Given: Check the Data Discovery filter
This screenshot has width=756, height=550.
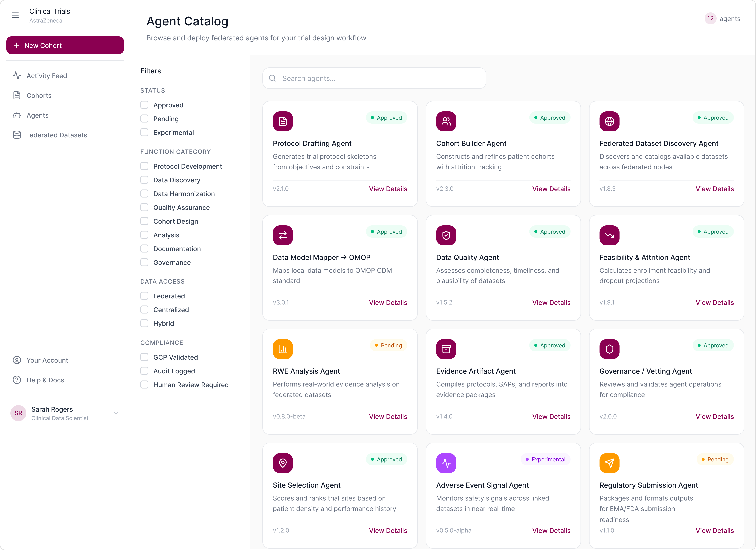Looking at the screenshot, I should (144, 180).
